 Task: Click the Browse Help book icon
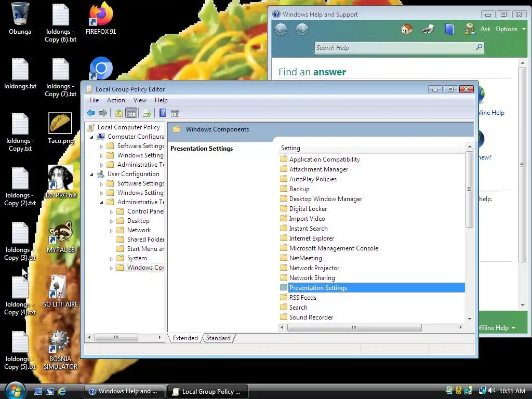point(449,29)
